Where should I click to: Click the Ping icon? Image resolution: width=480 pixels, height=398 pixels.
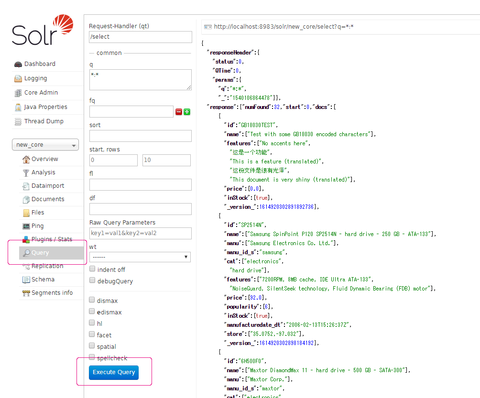click(26, 226)
